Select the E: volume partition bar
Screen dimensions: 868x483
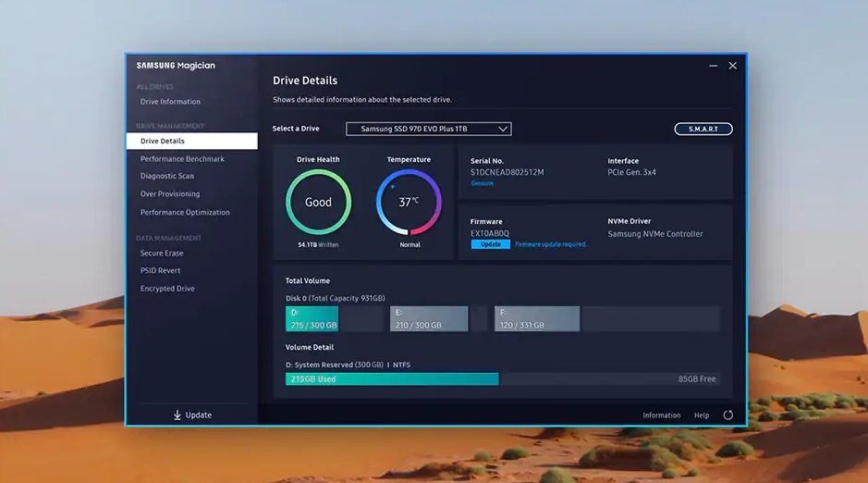tap(428, 319)
